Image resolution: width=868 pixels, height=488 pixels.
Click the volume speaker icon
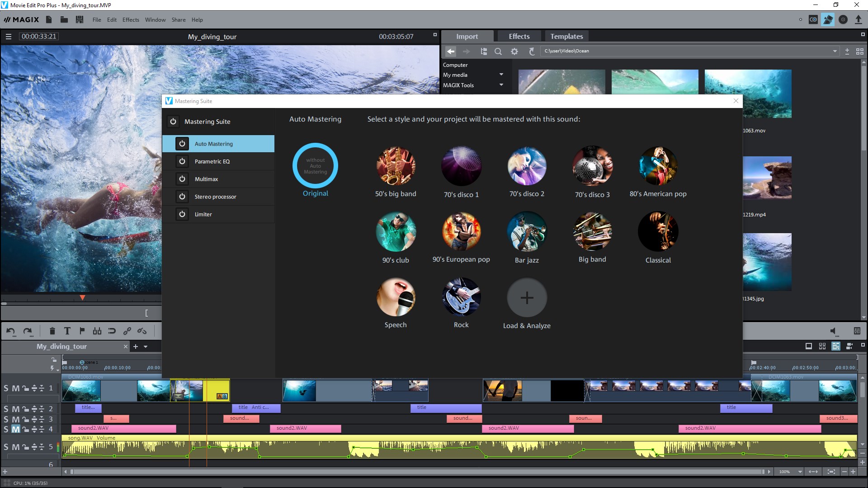pyautogui.click(x=834, y=331)
